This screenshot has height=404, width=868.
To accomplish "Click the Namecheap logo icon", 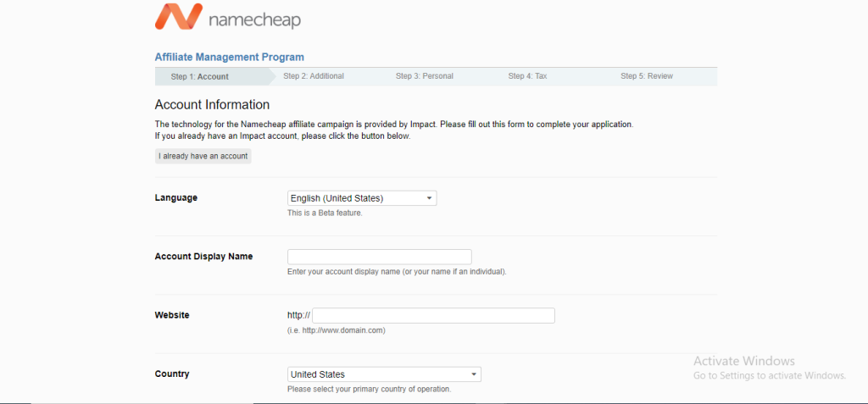I will (178, 17).
